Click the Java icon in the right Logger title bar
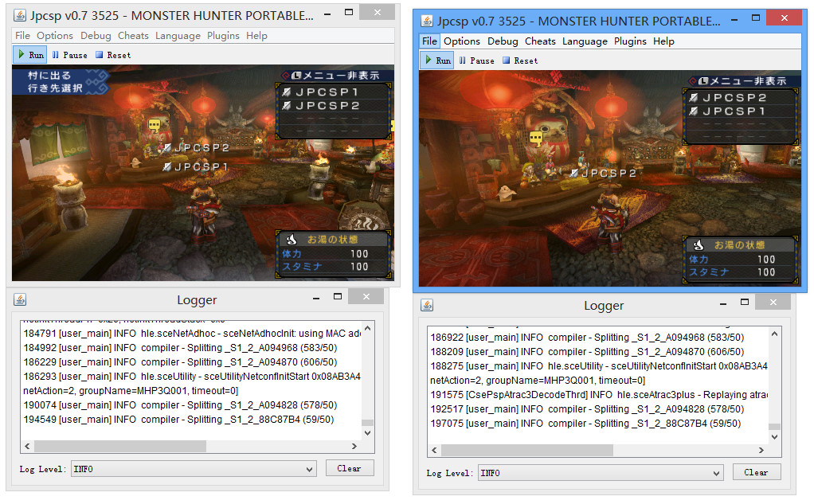The height and width of the screenshot is (504, 814). 427,305
